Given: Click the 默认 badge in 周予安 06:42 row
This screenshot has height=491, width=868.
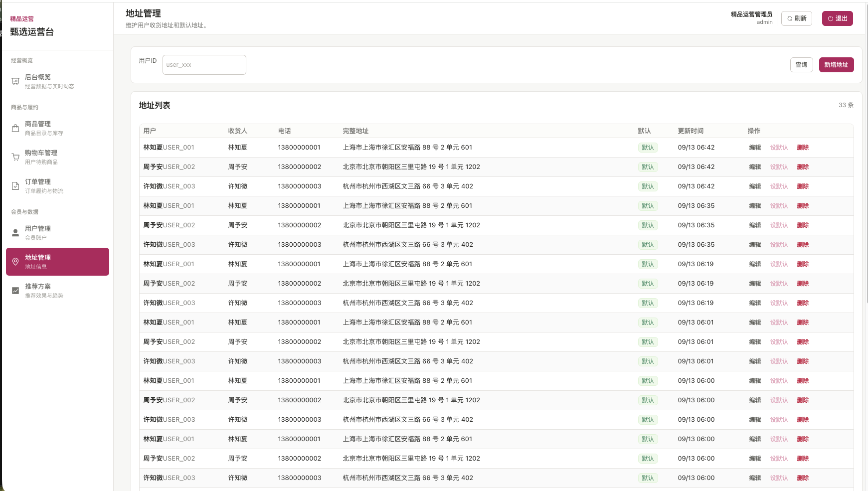Looking at the screenshot, I should point(648,167).
